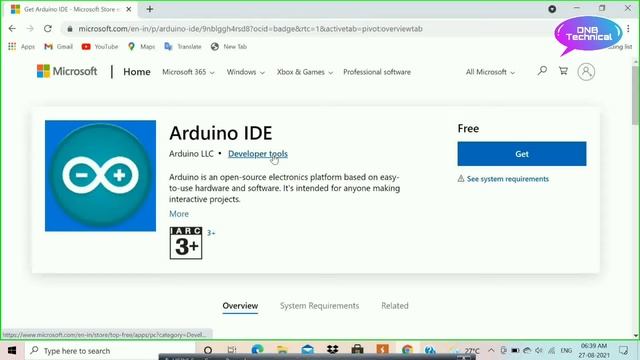Launch Microsoft Edge from taskbar
The height and width of the screenshot is (360, 640).
258,351
